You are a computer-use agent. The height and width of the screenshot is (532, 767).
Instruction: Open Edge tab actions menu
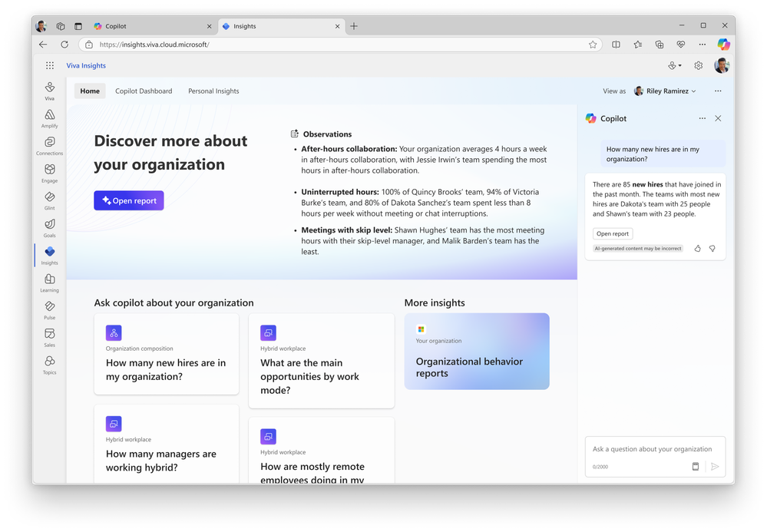click(x=78, y=26)
